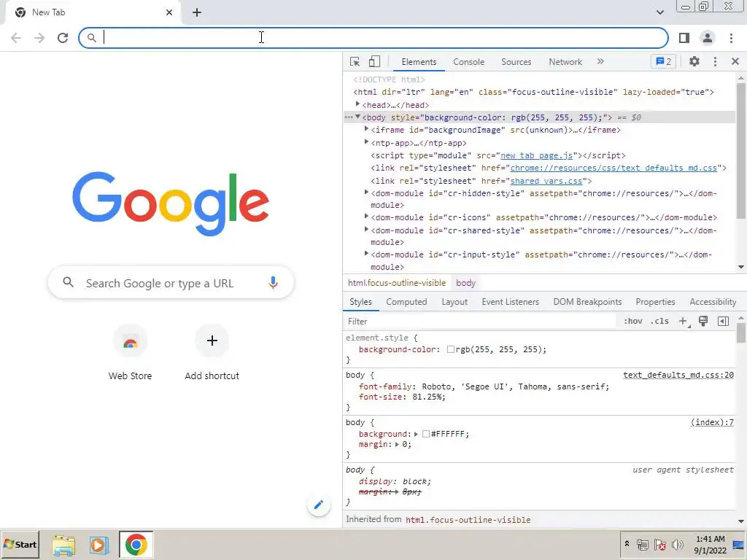Expand the ntp-app element node
The image size is (747, 560).
click(366, 142)
